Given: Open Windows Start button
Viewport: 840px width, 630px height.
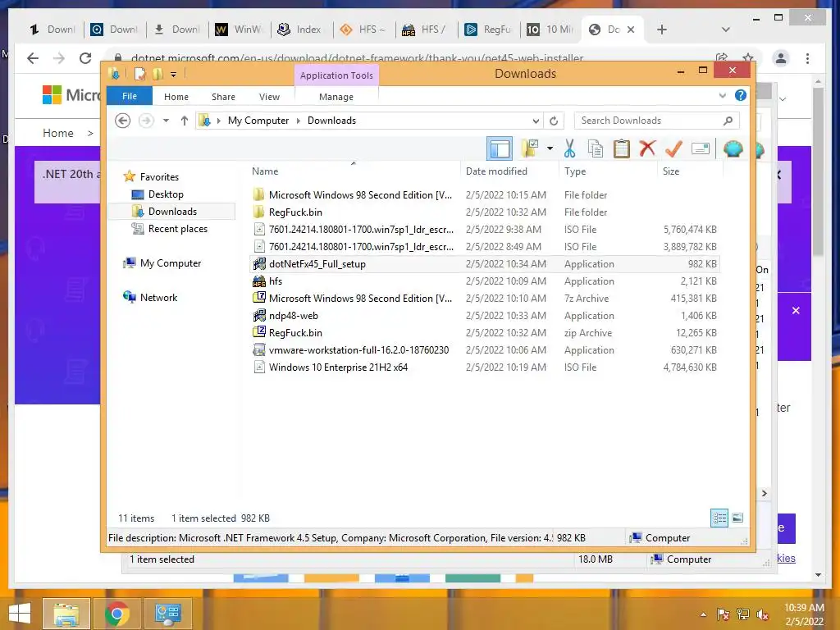Looking at the screenshot, I should point(20,614).
